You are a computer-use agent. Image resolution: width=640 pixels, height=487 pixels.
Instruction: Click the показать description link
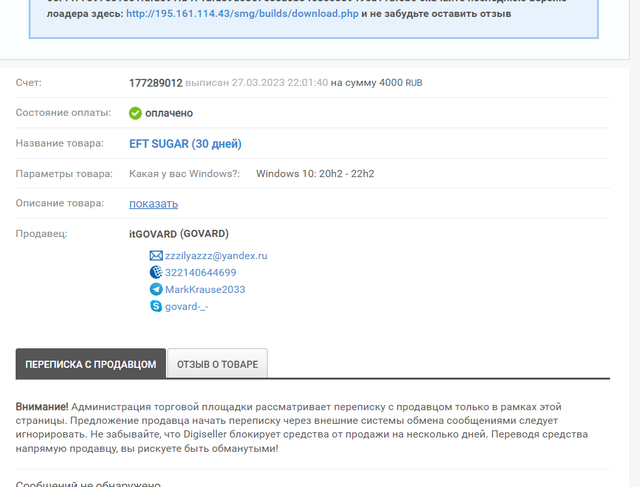click(153, 204)
